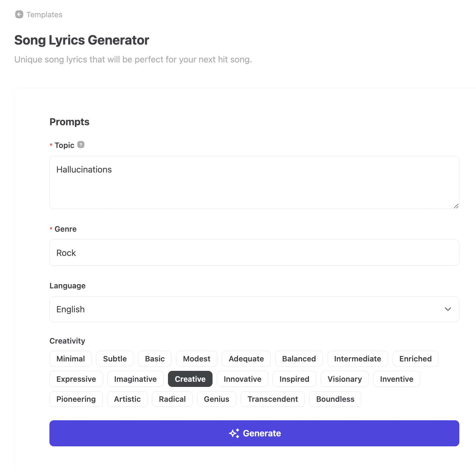Choose the Transcendent creativity level

273,399
